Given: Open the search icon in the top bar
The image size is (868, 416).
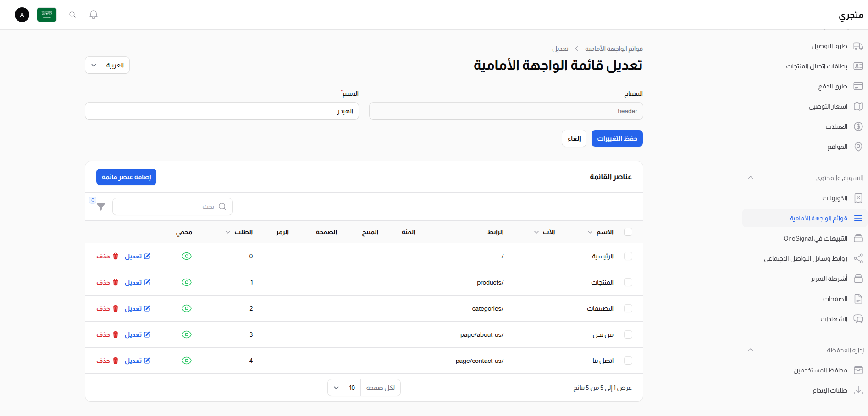Looking at the screenshot, I should tap(72, 14).
